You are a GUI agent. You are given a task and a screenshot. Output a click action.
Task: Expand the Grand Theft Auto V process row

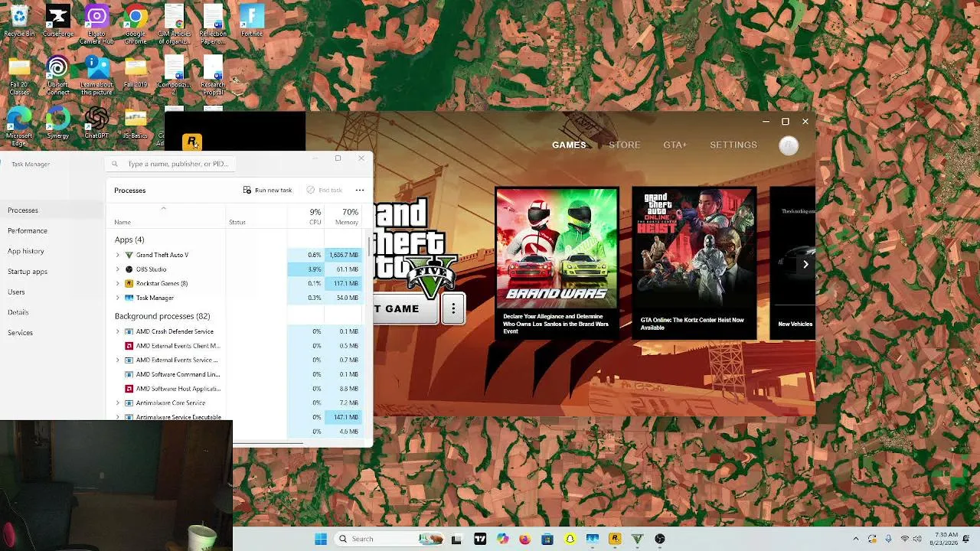coord(118,255)
